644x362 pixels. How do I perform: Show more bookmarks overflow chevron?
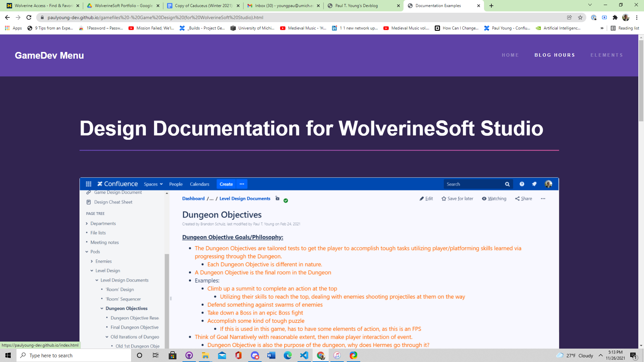[x=602, y=28]
